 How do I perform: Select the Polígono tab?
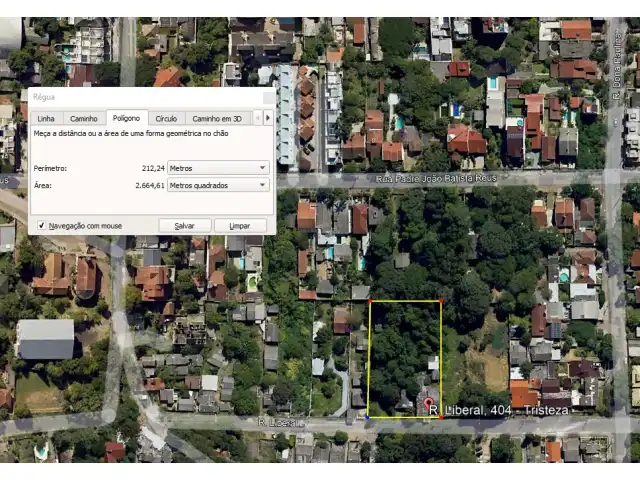pos(126,118)
